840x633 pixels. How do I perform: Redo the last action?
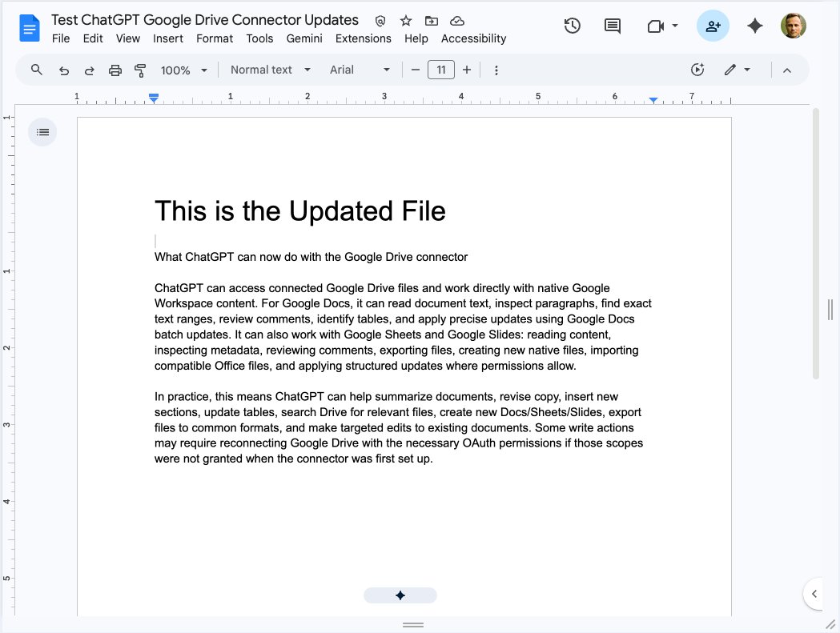[90, 70]
